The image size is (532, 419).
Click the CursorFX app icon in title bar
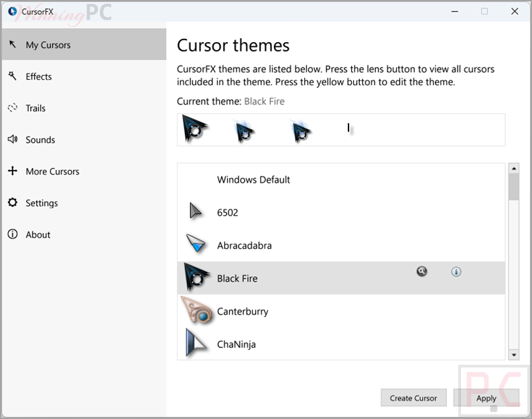tap(12, 11)
